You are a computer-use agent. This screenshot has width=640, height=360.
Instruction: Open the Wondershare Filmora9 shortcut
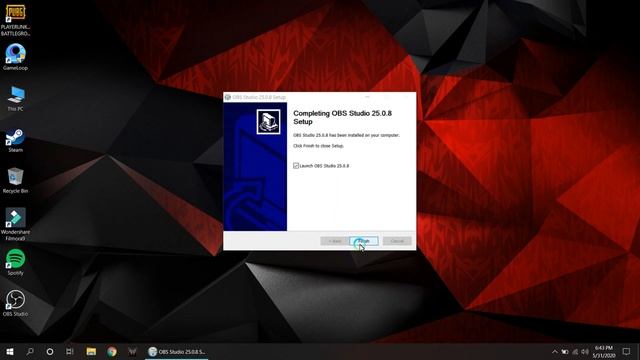[x=15, y=224]
